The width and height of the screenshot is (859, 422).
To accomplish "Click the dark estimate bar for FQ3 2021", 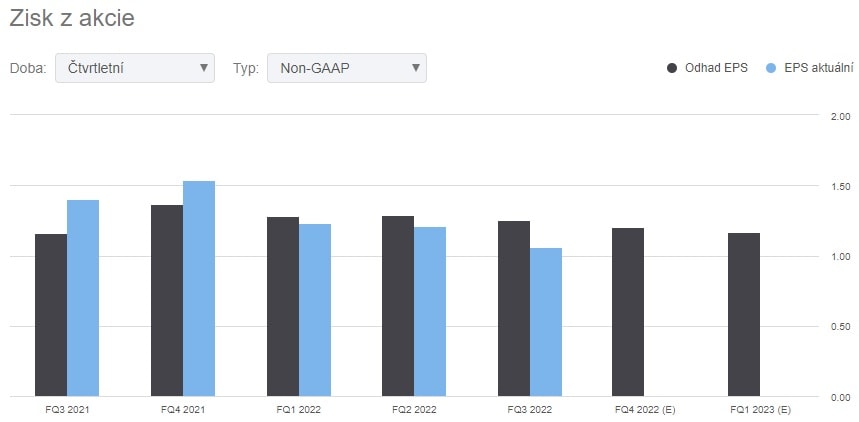I will [51, 315].
